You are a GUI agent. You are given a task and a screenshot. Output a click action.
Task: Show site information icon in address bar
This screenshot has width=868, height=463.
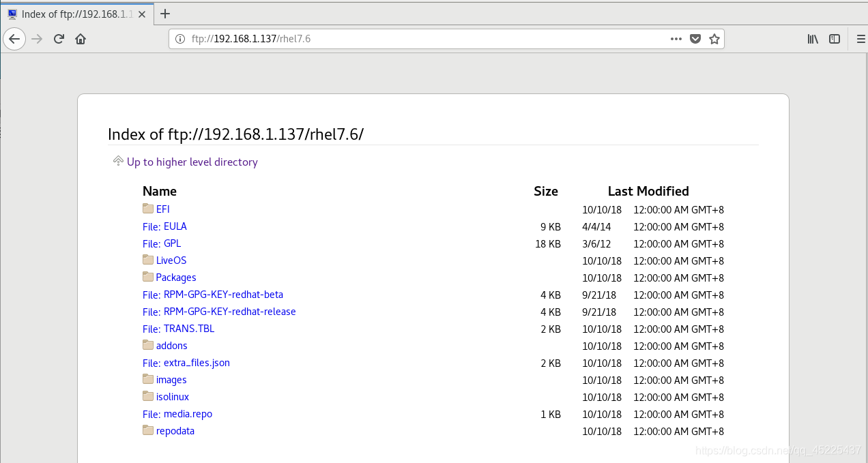[x=180, y=39]
